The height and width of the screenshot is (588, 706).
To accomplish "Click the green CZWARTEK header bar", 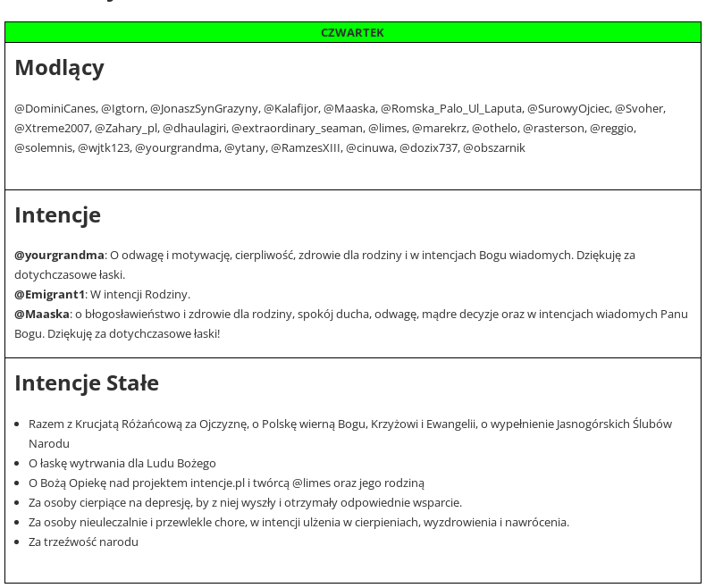I will click(352, 33).
